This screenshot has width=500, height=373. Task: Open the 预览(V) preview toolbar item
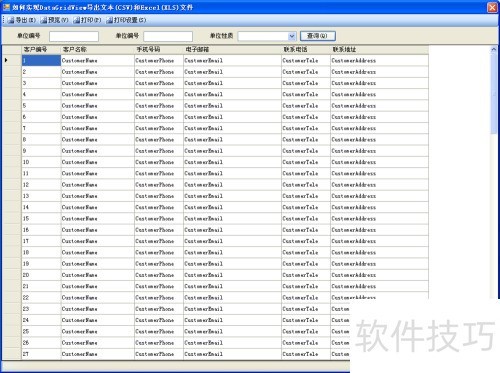[54, 20]
